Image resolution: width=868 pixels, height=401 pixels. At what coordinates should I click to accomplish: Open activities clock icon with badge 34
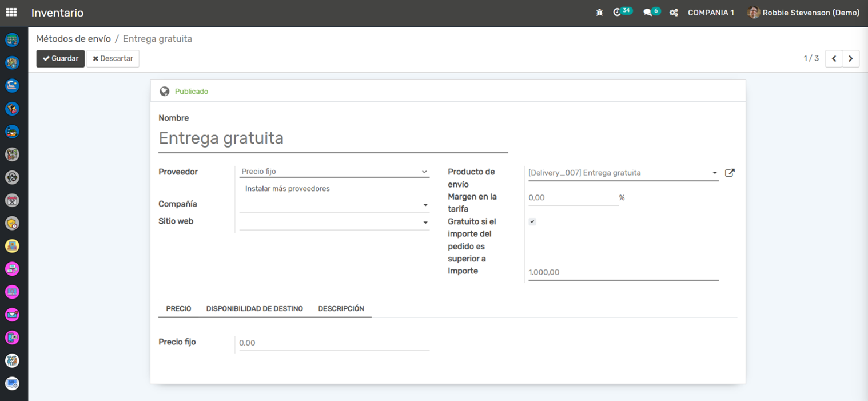[617, 13]
